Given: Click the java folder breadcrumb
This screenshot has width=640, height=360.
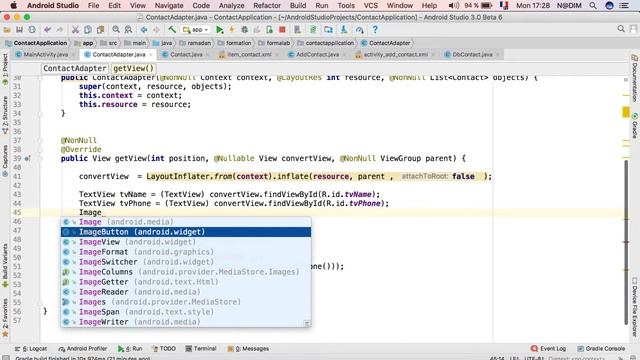Looking at the screenshot, I should (162, 43).
